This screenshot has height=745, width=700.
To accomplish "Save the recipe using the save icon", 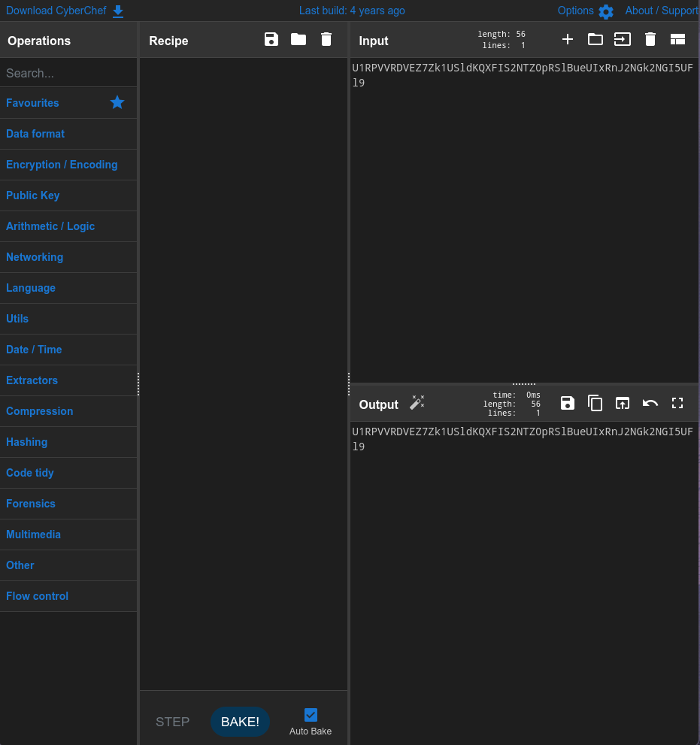I will (x=271, y=40).
